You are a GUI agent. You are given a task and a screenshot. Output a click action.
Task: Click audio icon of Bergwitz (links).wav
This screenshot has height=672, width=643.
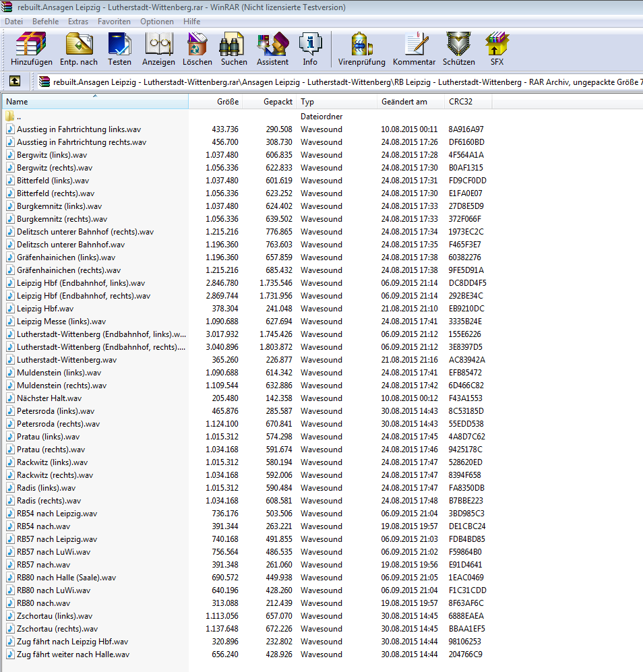point(10,154)
